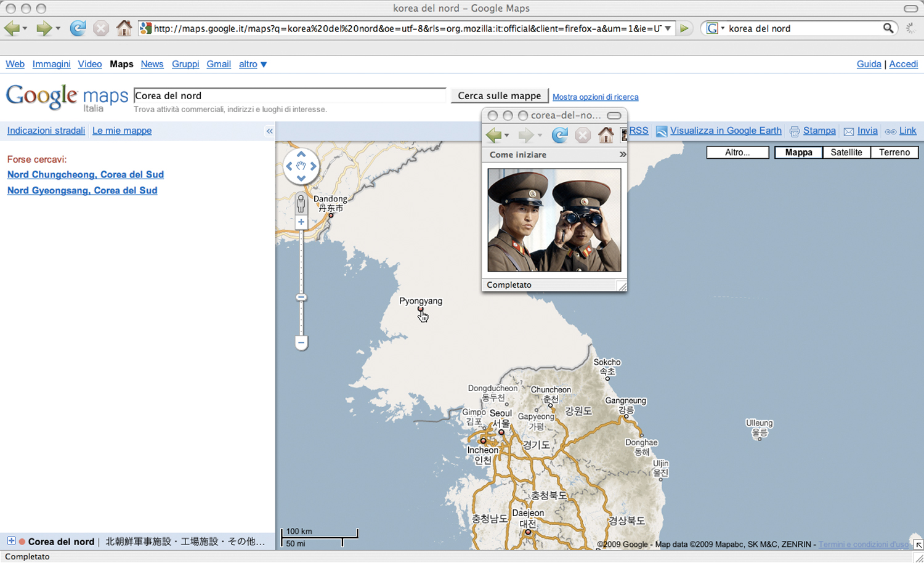
Task: Open Nord Chungcheong, Corea del Sud link
Action: (86, 174)
